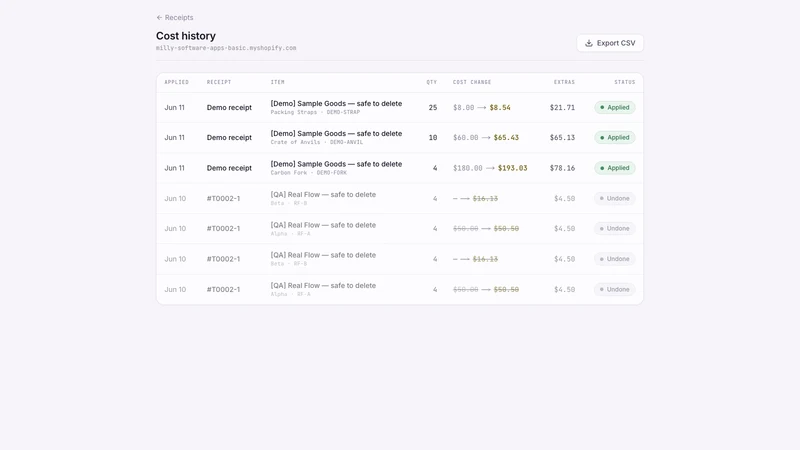Click the extras value $78.16
800x450 pixels.
pos(562,168)
